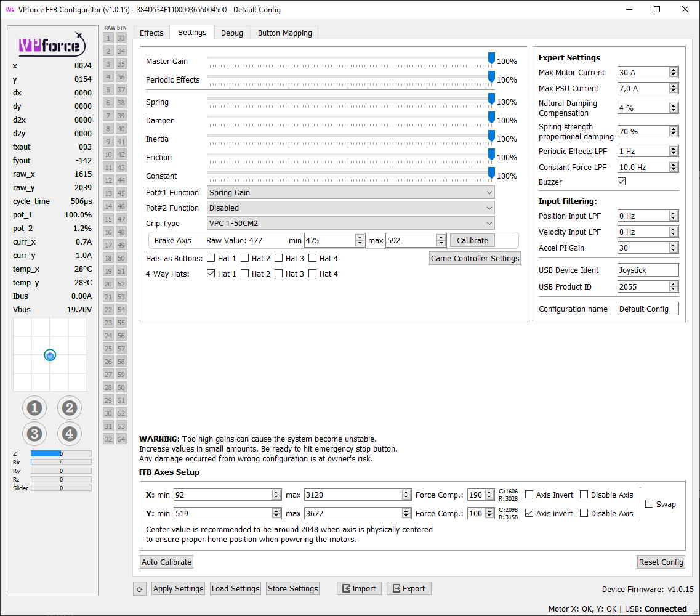Run Auto Calibrate
The image size is (700, 616).
[x=166, y=561]
